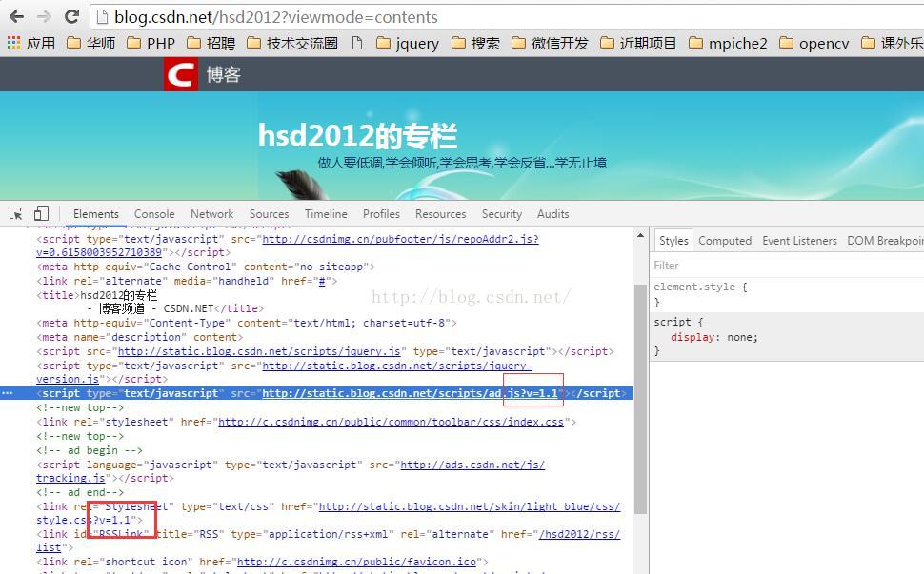Switch to the Timeline tab
Image resolution: width=924 pixels, height=574 pixels.
tap(326, 214)
